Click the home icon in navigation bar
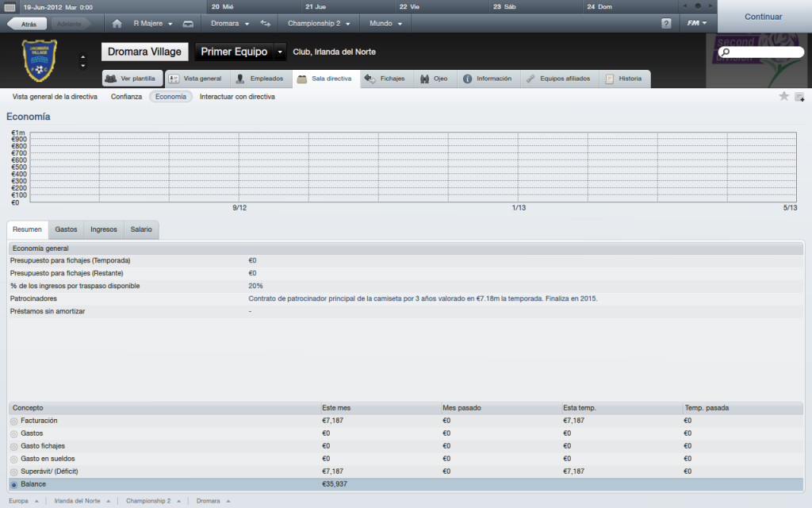Screen dimensions: 812x508 (117, 24)
